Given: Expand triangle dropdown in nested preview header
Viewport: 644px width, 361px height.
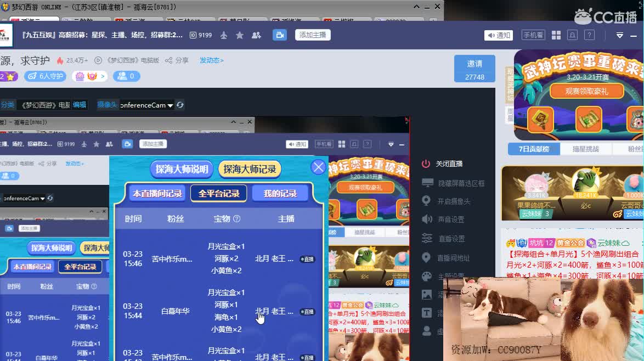Looking at the screenshot, I should [391, 144].
